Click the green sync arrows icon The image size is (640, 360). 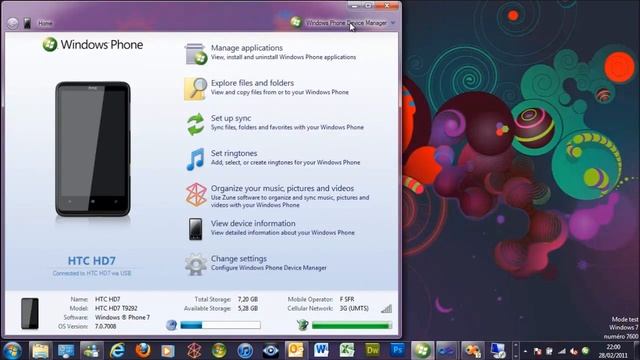point(196,124)
